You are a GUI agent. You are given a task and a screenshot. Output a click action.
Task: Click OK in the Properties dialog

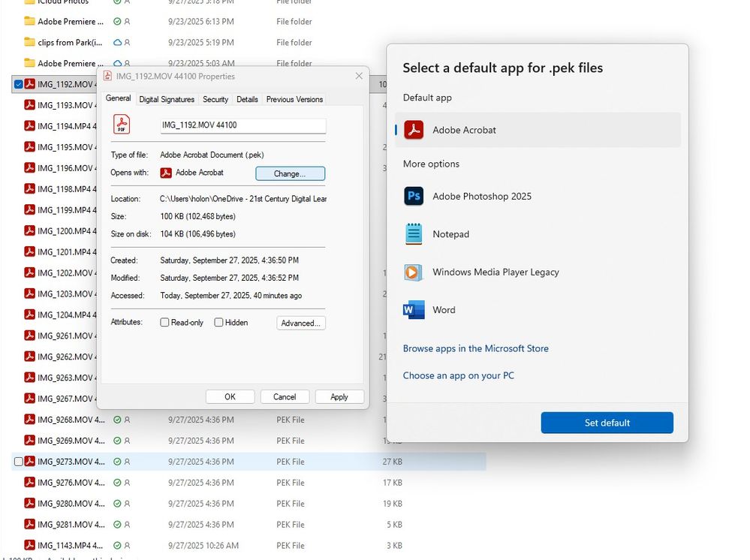(230, 397)
